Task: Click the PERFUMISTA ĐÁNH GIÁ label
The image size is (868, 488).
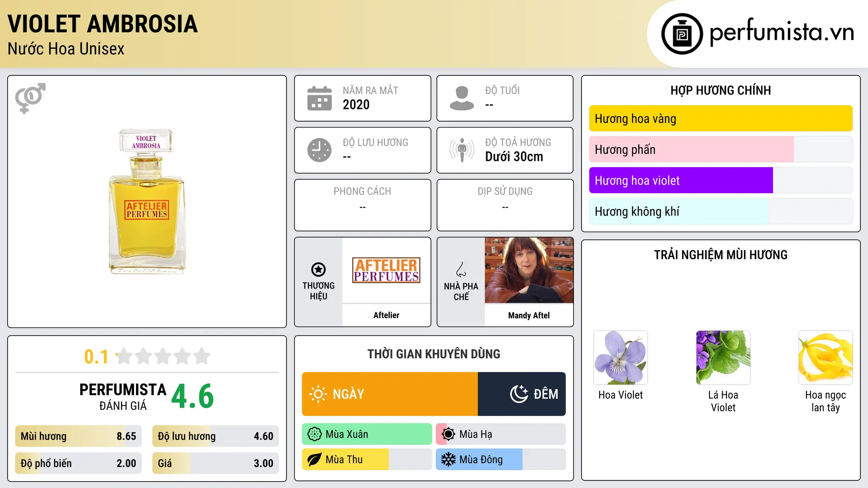Action: pos(123,396)
